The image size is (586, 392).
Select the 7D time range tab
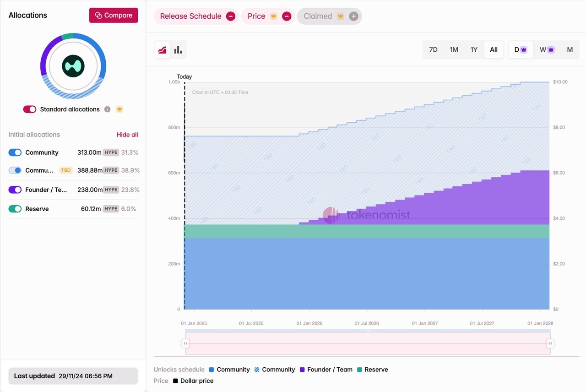[433, 50]
